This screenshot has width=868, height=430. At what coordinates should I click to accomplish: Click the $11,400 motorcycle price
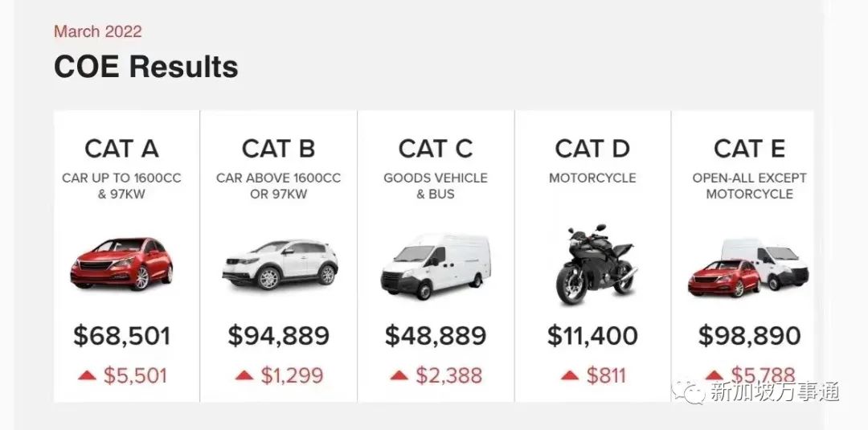coord(592,335)
